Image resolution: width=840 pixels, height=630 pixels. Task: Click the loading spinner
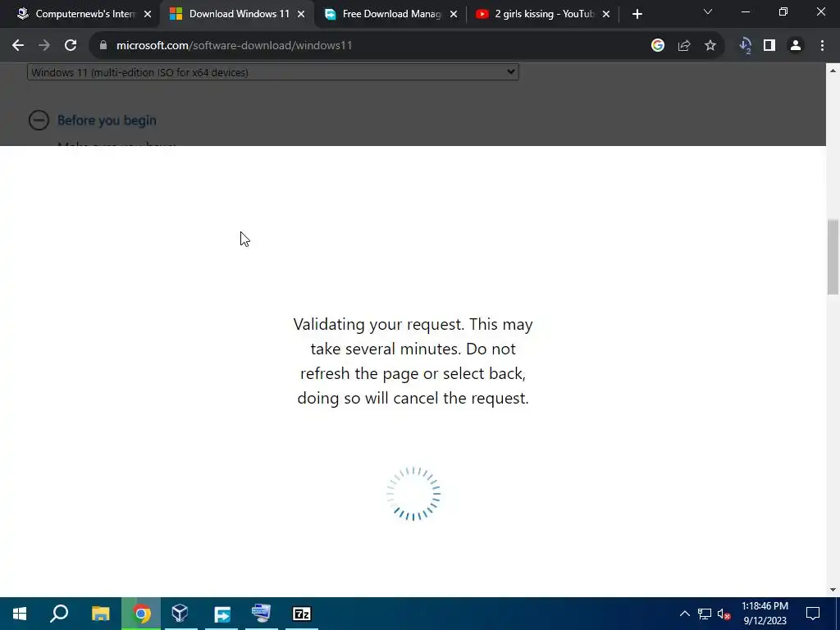tap(413, 494)
